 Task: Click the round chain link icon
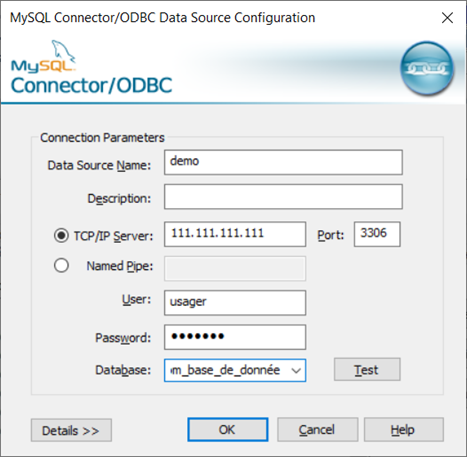[427, 68]
